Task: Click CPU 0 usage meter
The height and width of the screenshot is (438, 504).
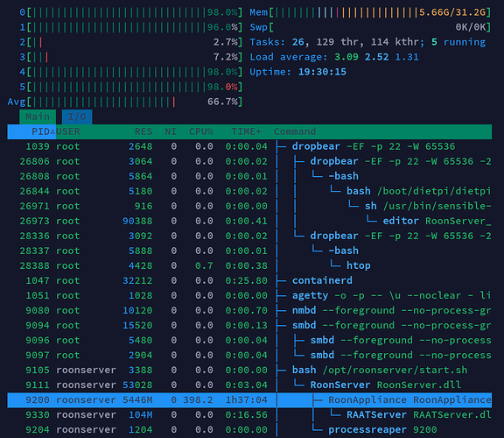Action: point(131,12)
